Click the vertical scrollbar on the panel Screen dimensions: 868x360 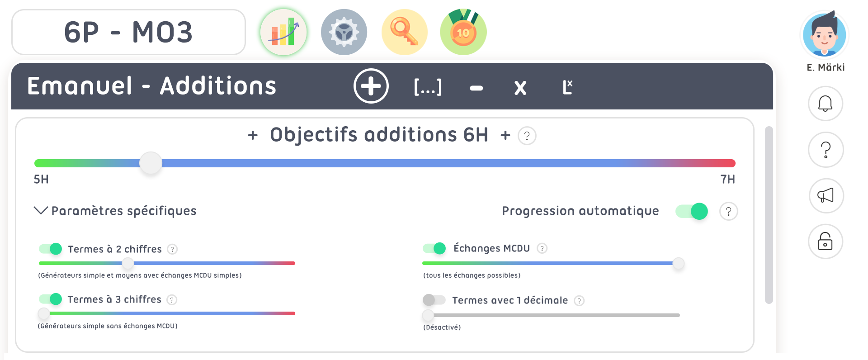point(769,215)
